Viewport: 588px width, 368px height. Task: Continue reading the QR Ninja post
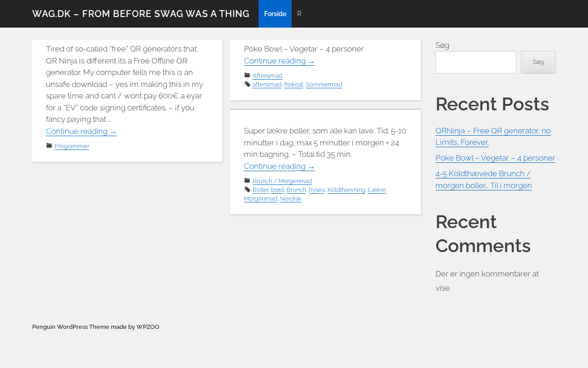click(x=81, y=132)
